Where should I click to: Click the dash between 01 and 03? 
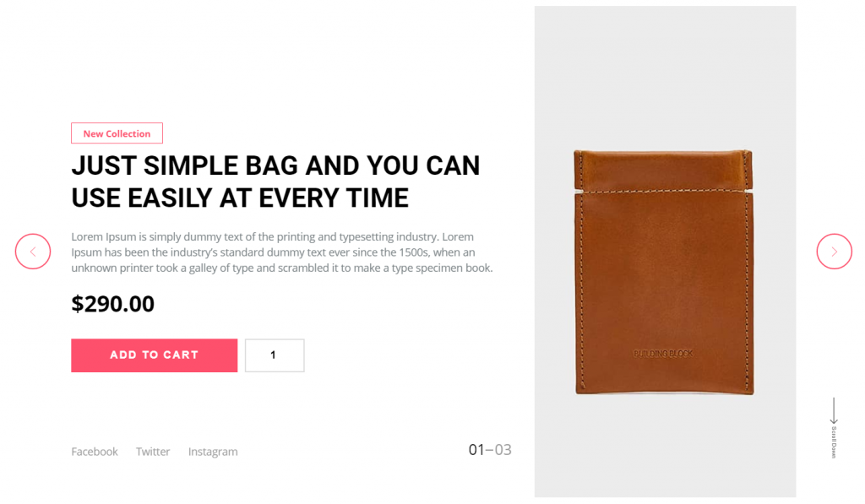(489, 451)
